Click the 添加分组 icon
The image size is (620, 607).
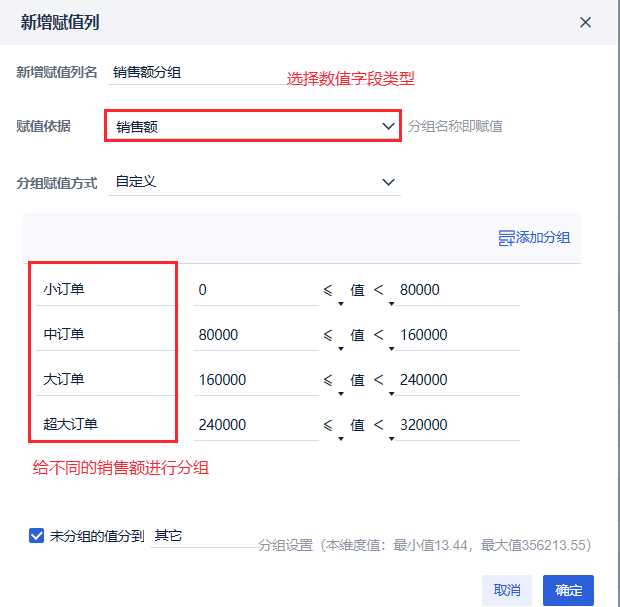[x=506, y=238]
